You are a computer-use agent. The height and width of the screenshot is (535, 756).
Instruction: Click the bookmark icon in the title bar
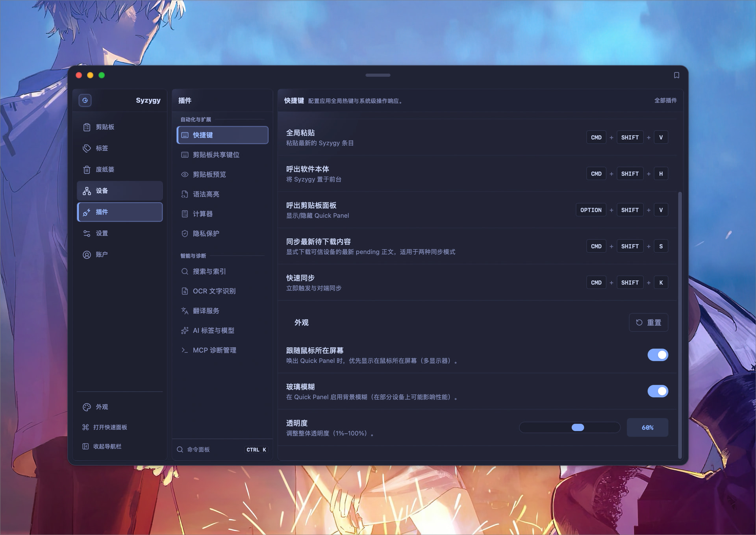(x=676, y=75)
